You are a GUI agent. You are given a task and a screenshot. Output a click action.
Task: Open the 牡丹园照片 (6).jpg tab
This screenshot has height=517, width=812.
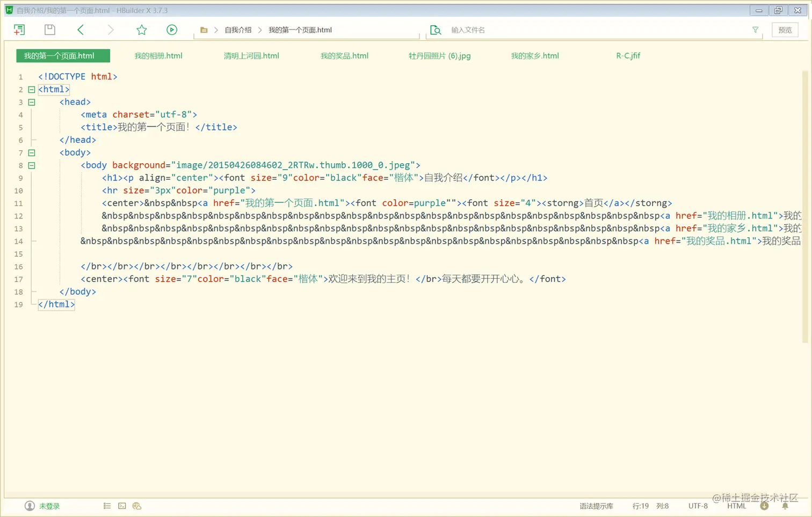click(x=439, y=56)
